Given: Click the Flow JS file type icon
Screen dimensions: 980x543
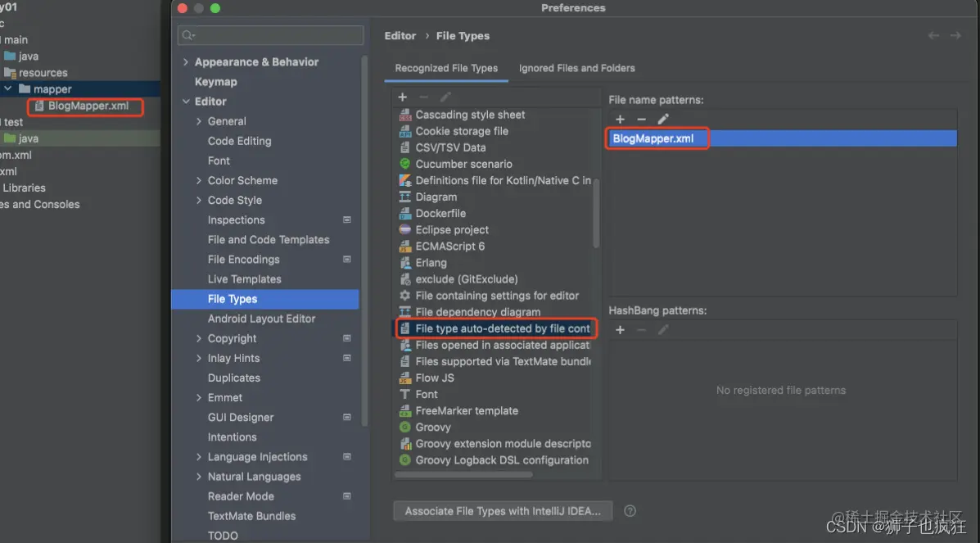Looking at the screenshot, I should 405,378.
